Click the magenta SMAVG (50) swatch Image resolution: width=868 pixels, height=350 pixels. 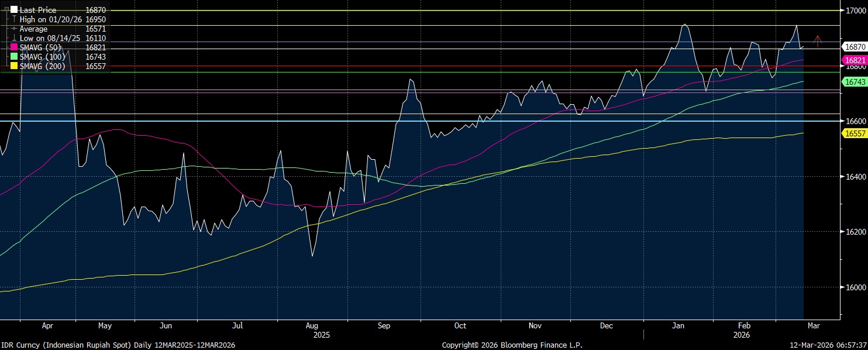(x=14, y=47)
